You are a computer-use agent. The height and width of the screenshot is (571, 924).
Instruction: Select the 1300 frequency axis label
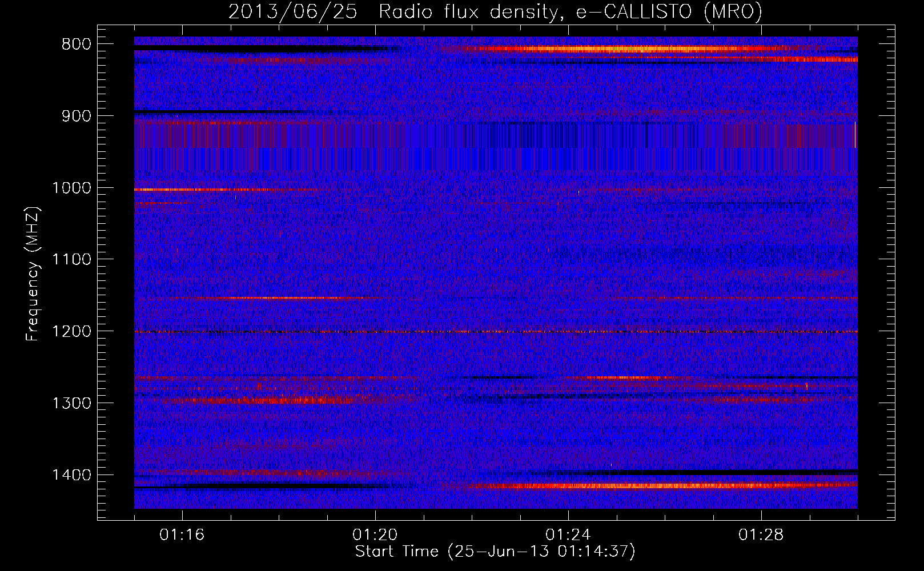point(71,404)
